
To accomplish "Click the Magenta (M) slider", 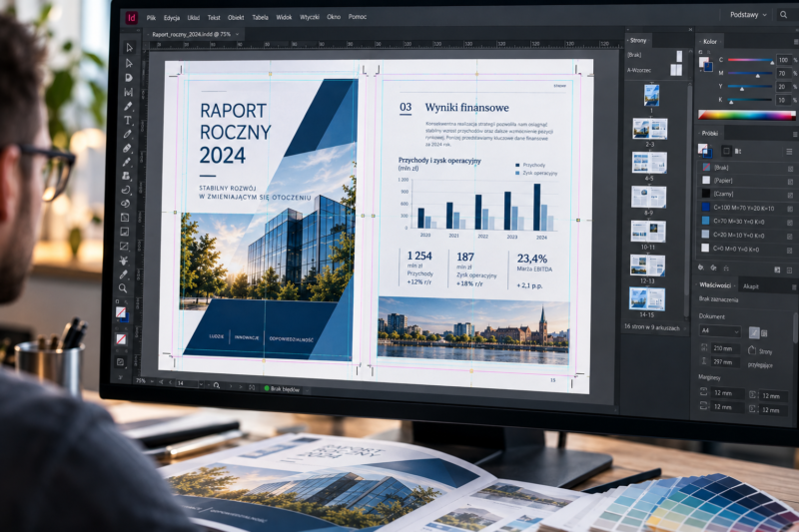I will pyautogui.click(x=750, y=73).
